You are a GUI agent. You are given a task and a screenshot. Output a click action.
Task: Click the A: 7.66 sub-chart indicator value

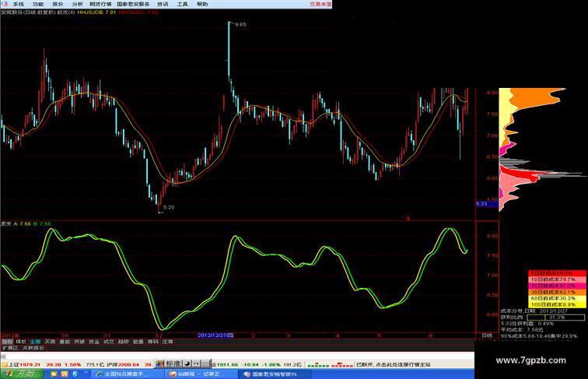tap(22, 223)
